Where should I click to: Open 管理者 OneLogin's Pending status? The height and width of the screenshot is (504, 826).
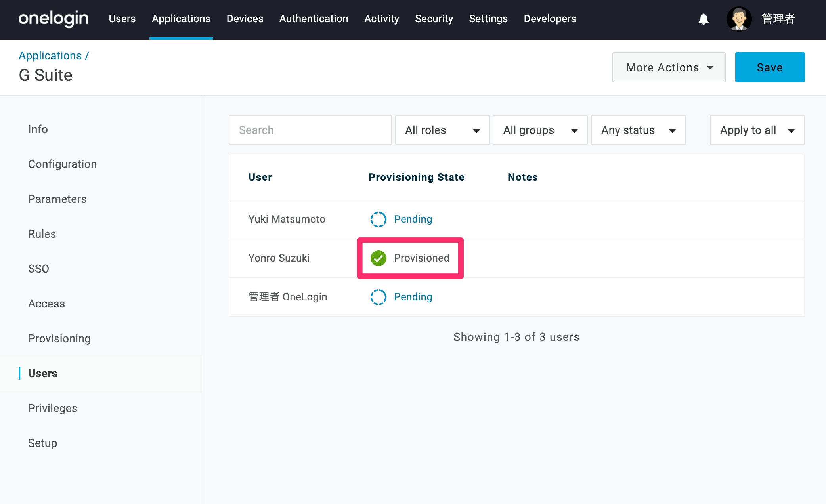pos(413,297)
